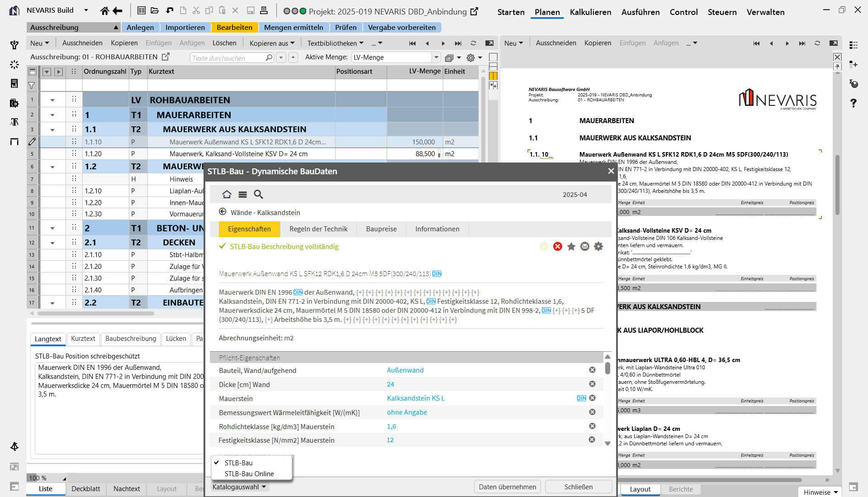Open the Deckblatt tab at the bottom

click(85, 489)
